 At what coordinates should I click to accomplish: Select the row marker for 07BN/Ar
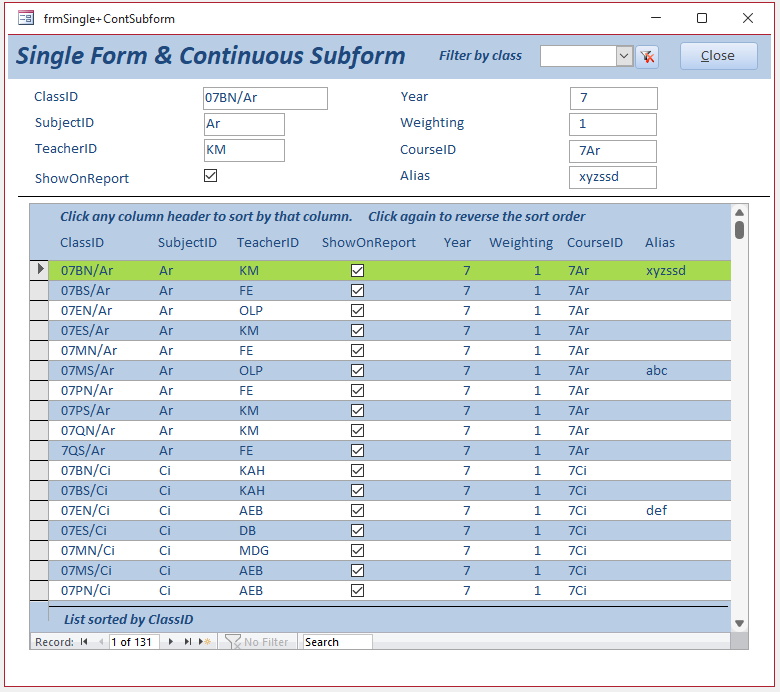click(x=39, y=270)
